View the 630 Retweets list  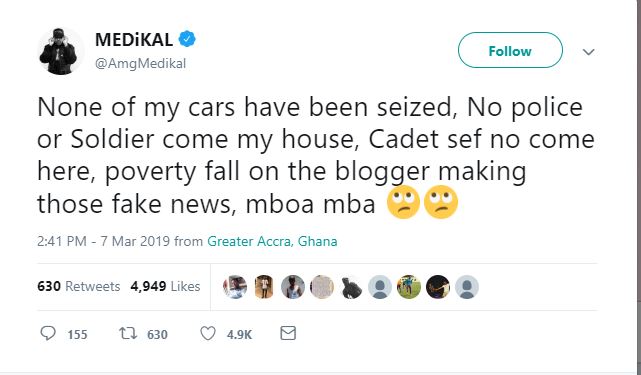pos(78,286)
